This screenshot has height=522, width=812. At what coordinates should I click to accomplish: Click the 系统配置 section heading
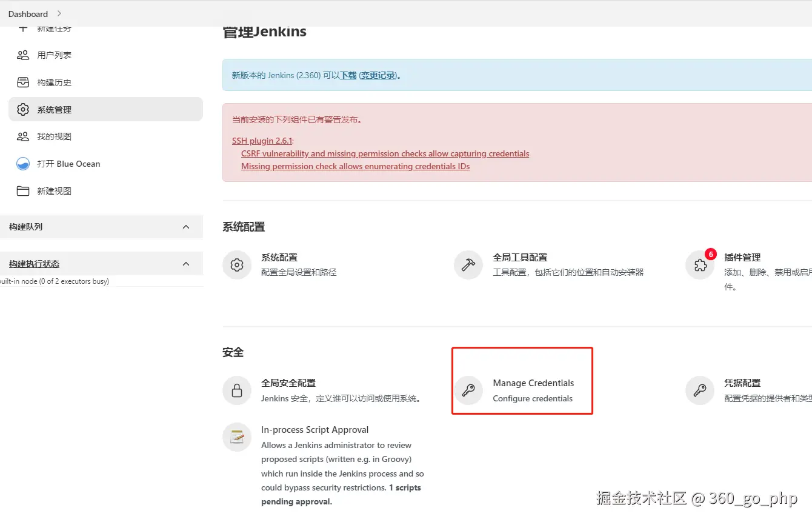coord(244,227)
